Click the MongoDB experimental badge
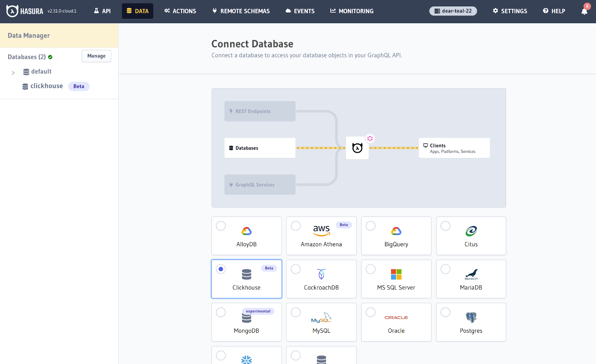Viewport: 596px width, 364px height. tap(258, 311)
